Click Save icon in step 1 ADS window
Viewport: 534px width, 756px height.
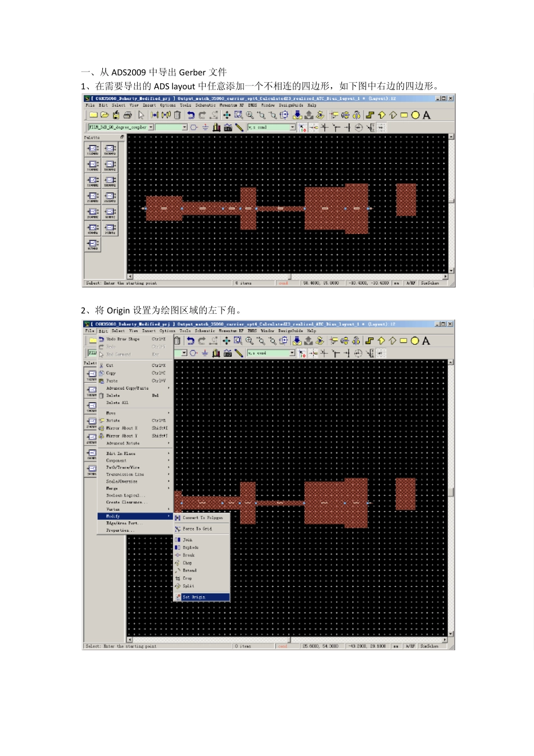pyautogui.click(x=116, y=115)
